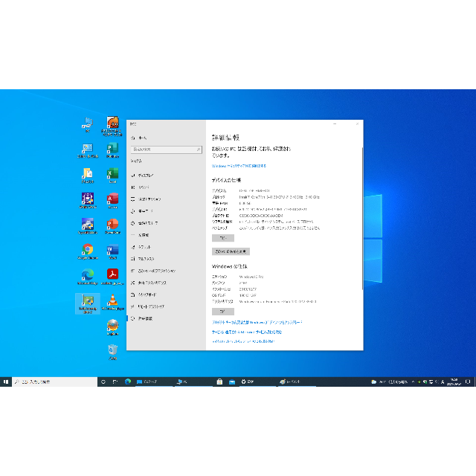Select the highlighted circuit-board desktop shortcut
This screenshot has width=476, height=476.
tap(88, 303)
